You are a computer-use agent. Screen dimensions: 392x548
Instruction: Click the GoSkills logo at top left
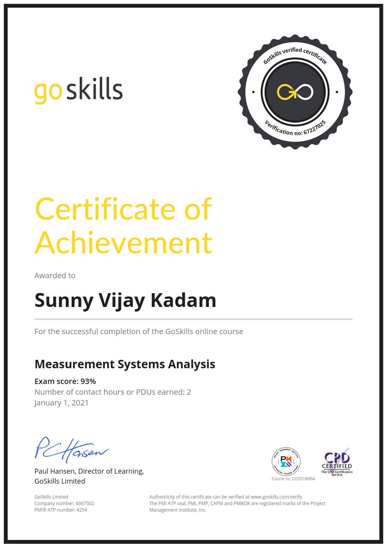[x=78, y=90]
